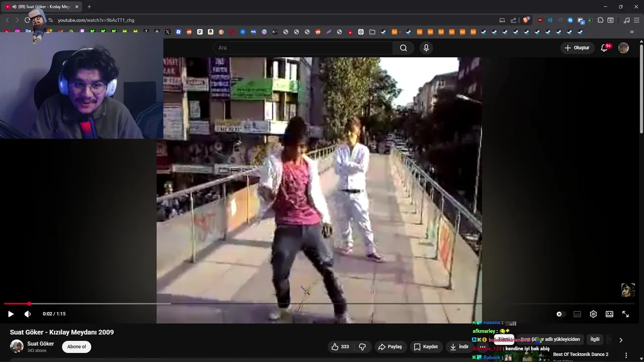Image resolution: width=644 pixels, height=362 pixels.
Task: Select Suat Göker adlı yükleyiciden chip
Action: tap(550, 339)
